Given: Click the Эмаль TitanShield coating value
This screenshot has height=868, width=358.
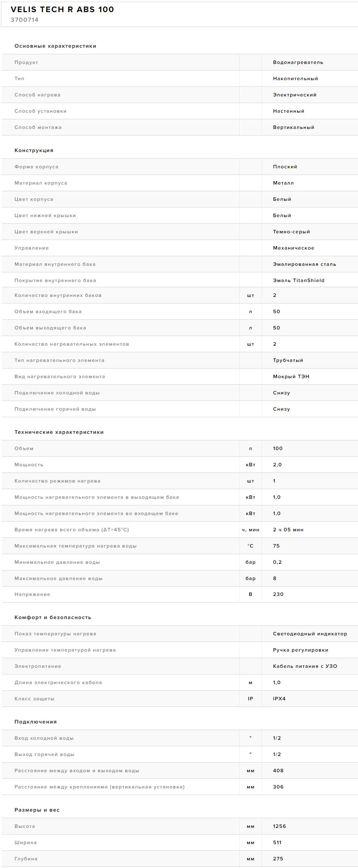Looking at the screenshot, I should 299,280.
